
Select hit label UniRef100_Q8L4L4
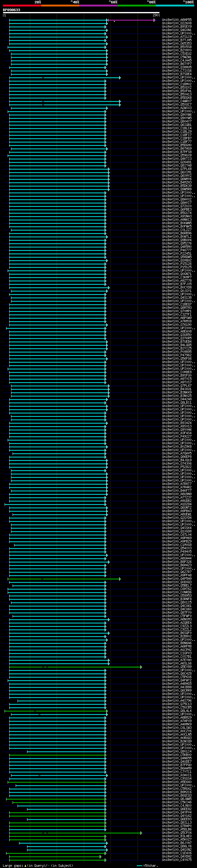(176, 711)
